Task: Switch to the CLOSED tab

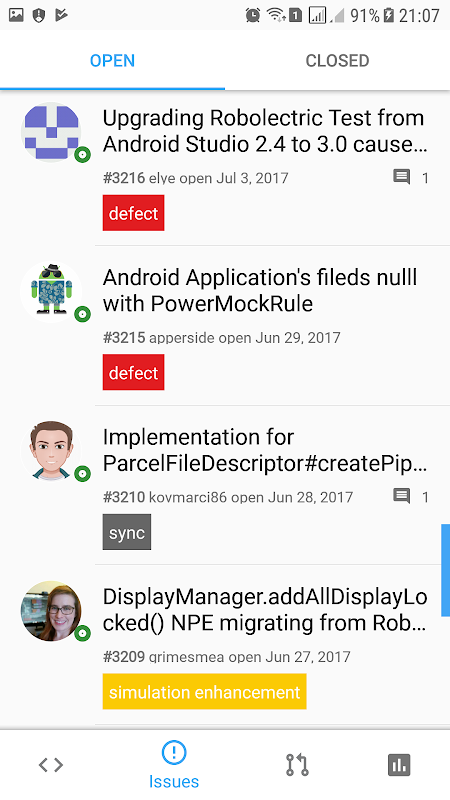Action: pyautogui.click(x=337, y=60)
